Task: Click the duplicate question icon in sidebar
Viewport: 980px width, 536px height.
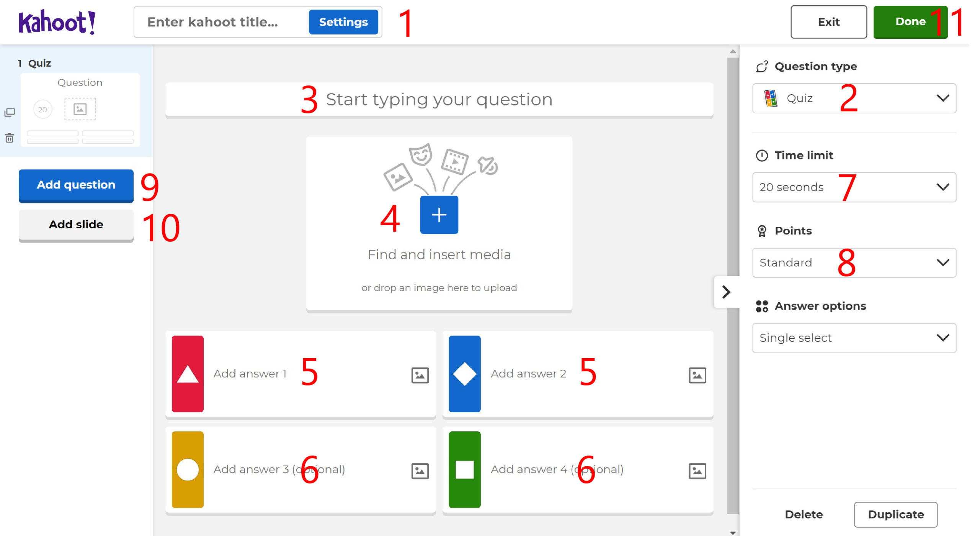Action: [x=10, y=112]
